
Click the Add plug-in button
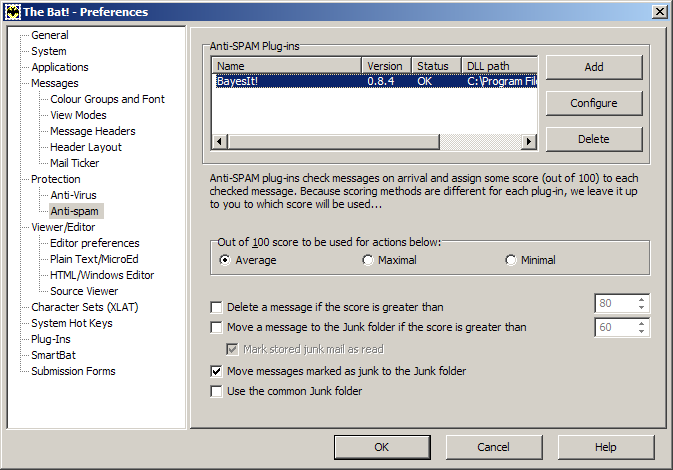[593, 67]
